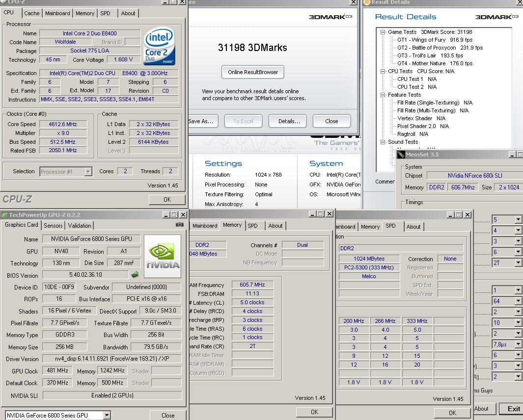Collapse the Sound Tests tree node
This screenshot has width=523, height=420.
[383, 142]
